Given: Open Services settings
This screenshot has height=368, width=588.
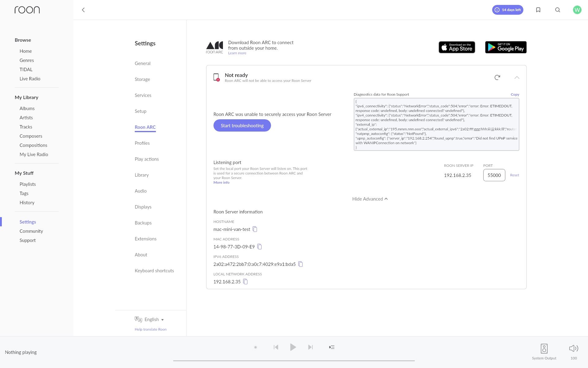Looking at the screenshot, I should 143,95.
